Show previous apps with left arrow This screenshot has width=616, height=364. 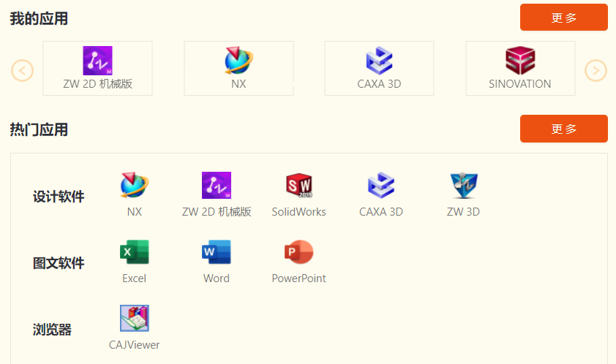click(22, 71)
